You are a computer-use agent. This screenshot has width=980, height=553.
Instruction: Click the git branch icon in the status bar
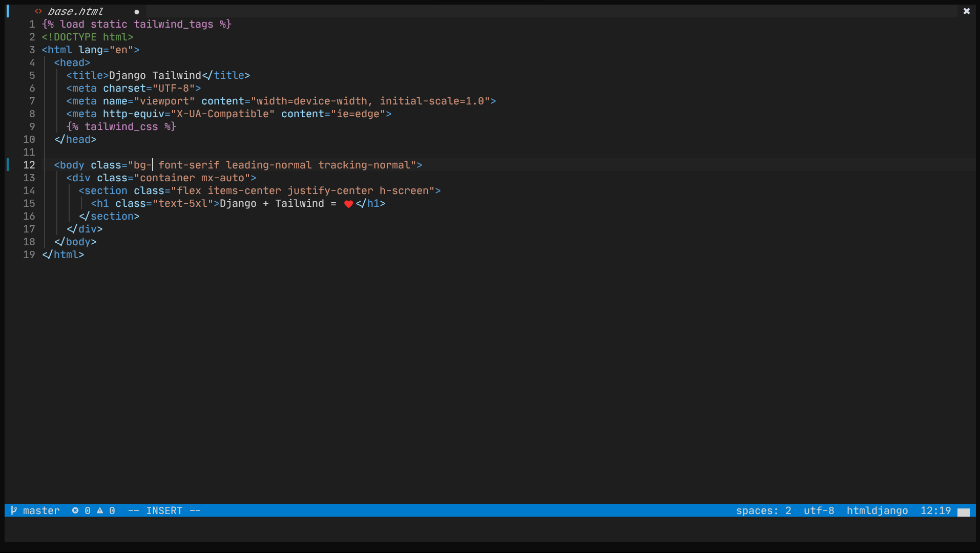tap(13, 510)
